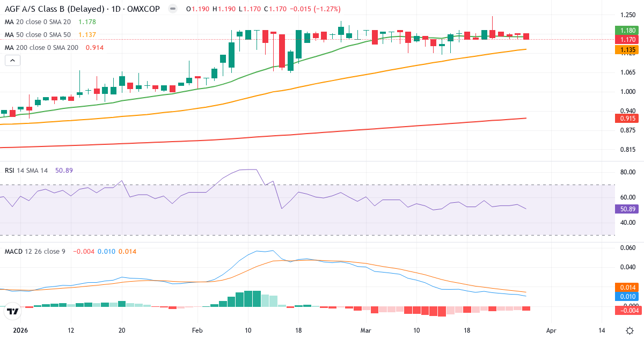Collapse the indicator legend with the chevron

pos(12,60)
